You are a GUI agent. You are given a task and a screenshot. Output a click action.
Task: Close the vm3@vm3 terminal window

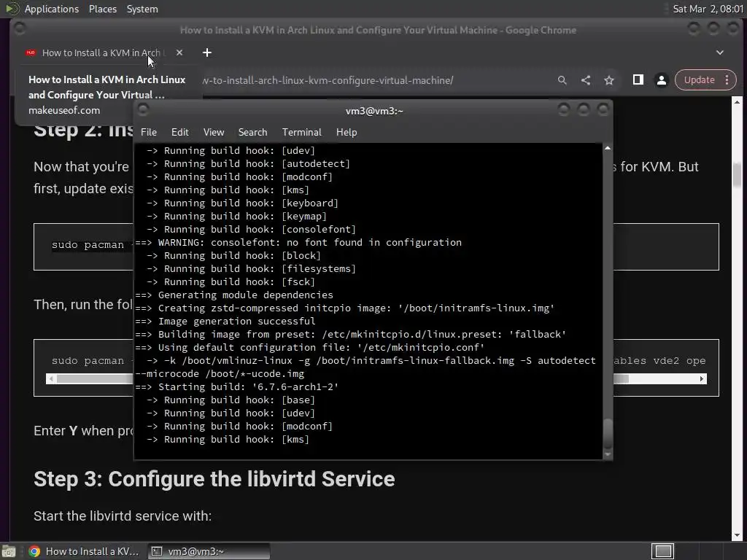[603, 110]
